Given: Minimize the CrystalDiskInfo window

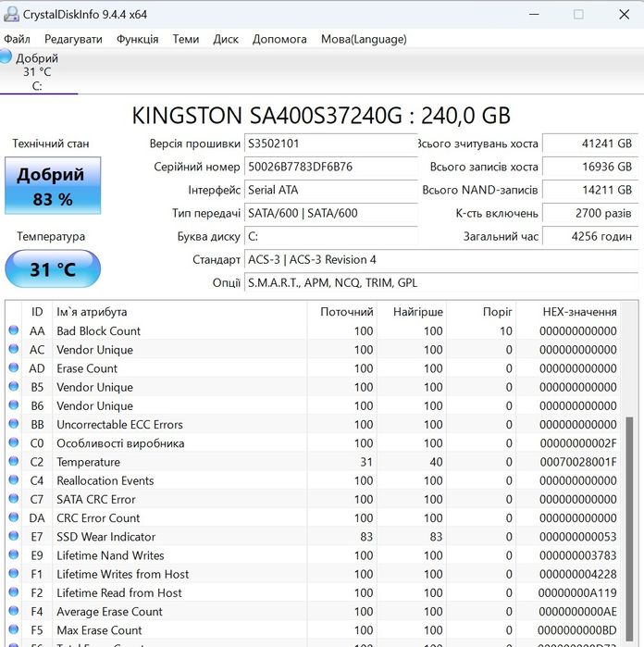Looking at the screenshot, I should (534, 15).
